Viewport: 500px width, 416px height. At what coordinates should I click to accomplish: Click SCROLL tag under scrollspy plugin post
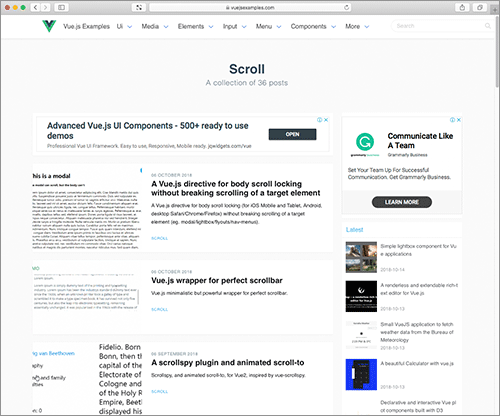159,392
